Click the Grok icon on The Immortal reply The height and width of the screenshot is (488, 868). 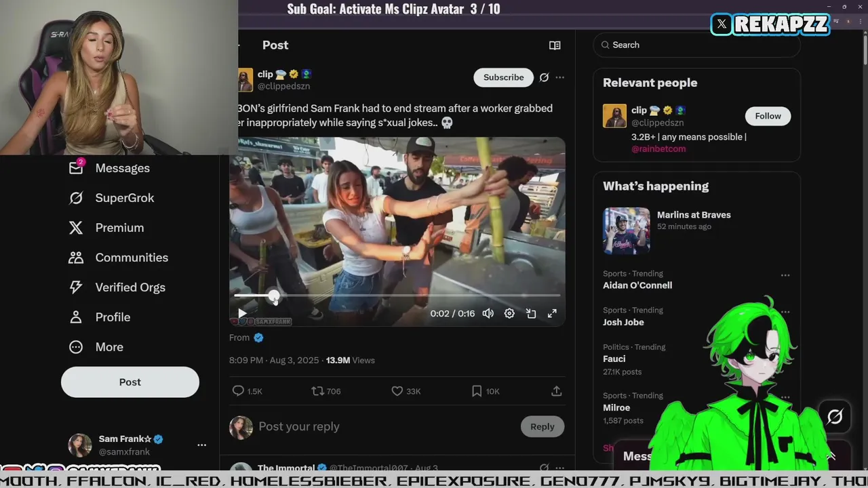[x=544, y=468]
